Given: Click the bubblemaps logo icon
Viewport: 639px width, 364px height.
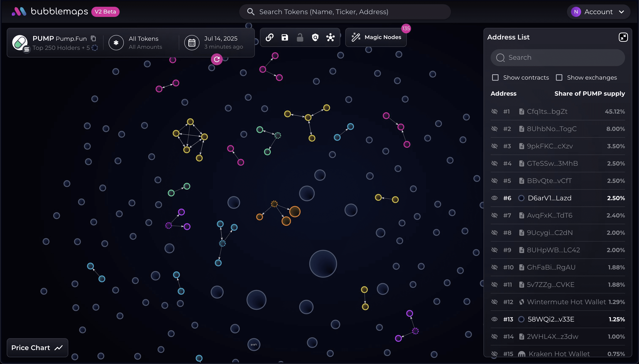Looking at the screenshot, I should (19, 11).
